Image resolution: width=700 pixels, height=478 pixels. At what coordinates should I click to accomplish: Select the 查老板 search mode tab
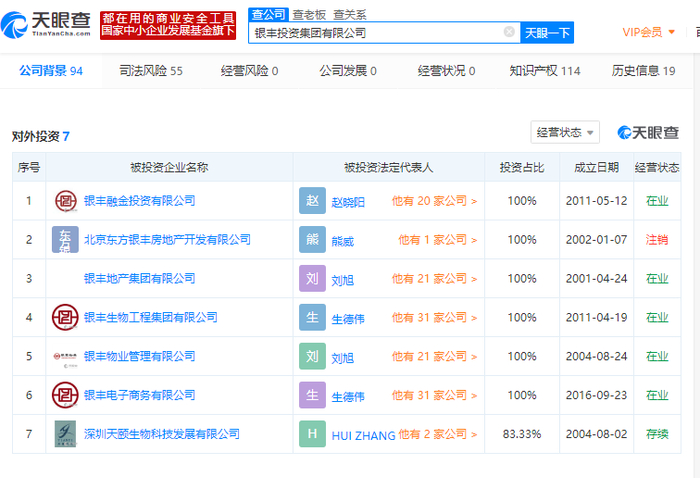pyautogui.click(x=309, y=14)
